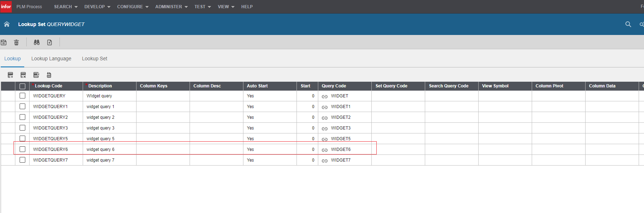This screenshot has height=213, width=644.
Task: Open Find with the binoculars icon
Action: click(x=36, y=42)
